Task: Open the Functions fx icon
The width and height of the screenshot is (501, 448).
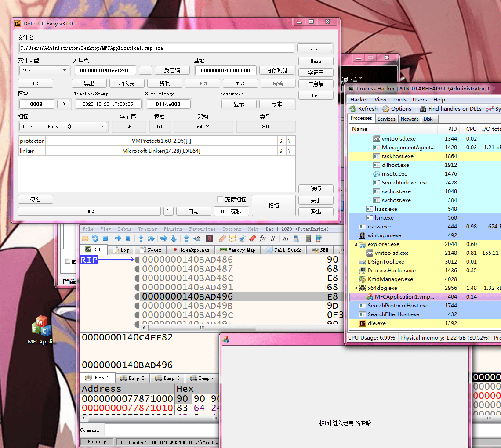Action: [263, 238]
